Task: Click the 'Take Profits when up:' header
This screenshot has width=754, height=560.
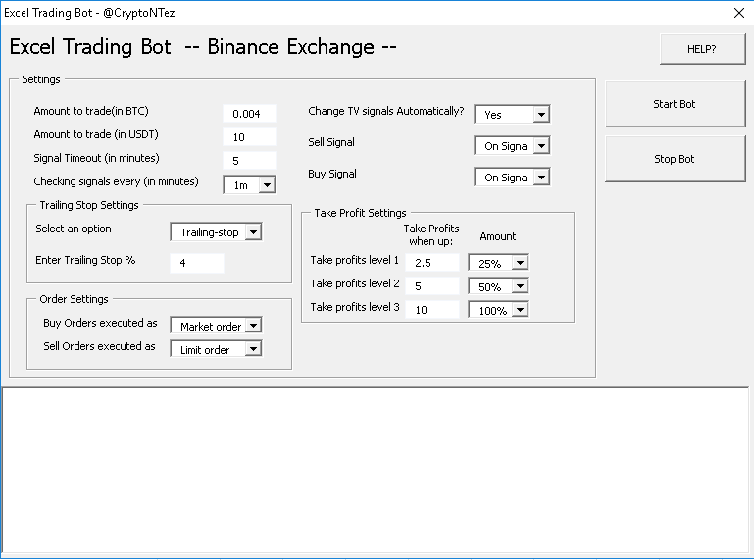Action: [x=431, y=234]
